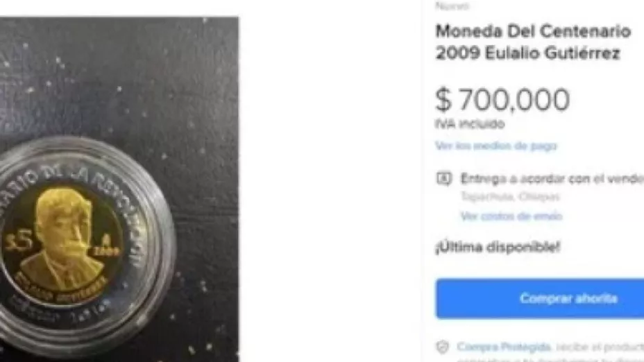
Task: Click the Compra Protegida link
Action: pyautogui.click(x=504, y=347)
